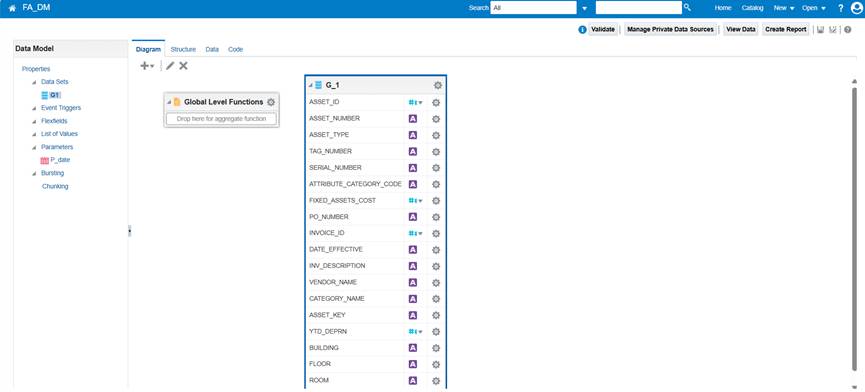Viewport: 865px width, 392px height.
Task: Switch to the Code tab
Action: pyautogui.click(x=236, y=49)
